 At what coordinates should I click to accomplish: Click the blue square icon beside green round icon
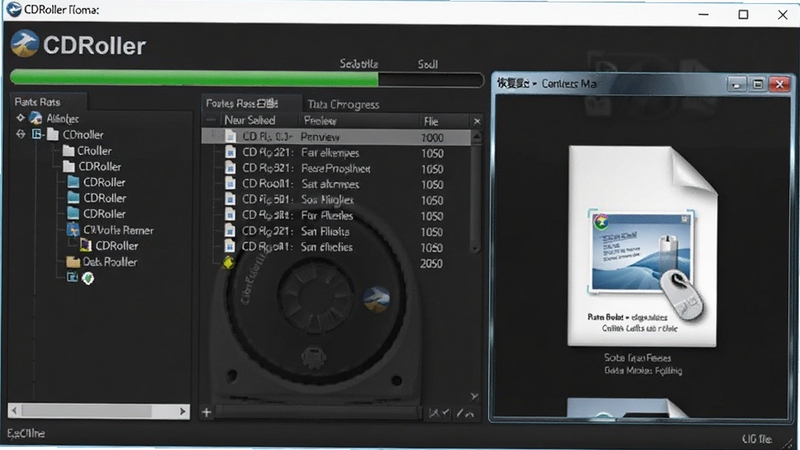coord(72,277)
